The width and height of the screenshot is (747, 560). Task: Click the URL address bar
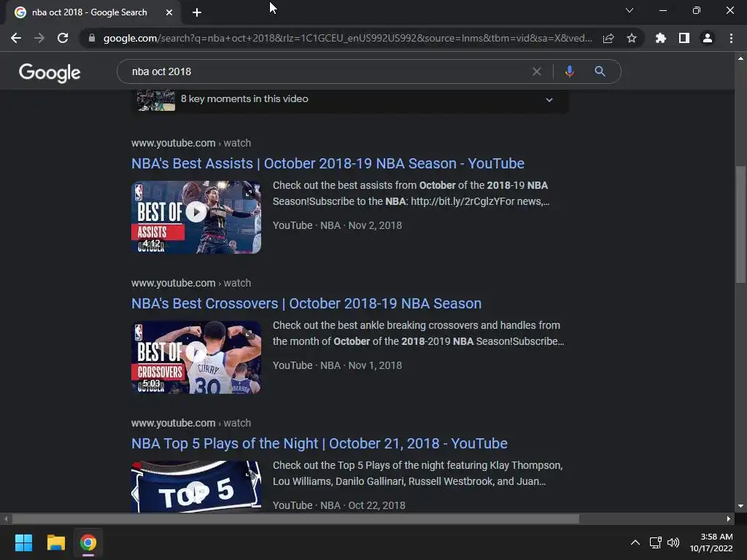coord(348,38)
